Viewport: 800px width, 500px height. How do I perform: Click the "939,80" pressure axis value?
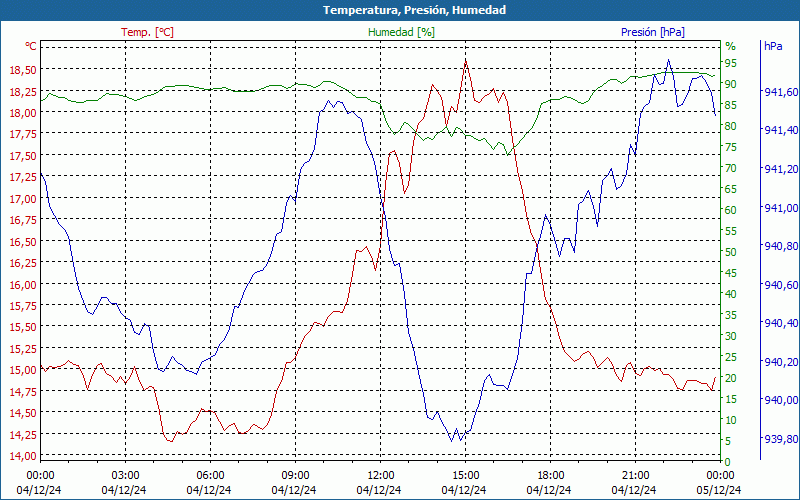[781, 439]
